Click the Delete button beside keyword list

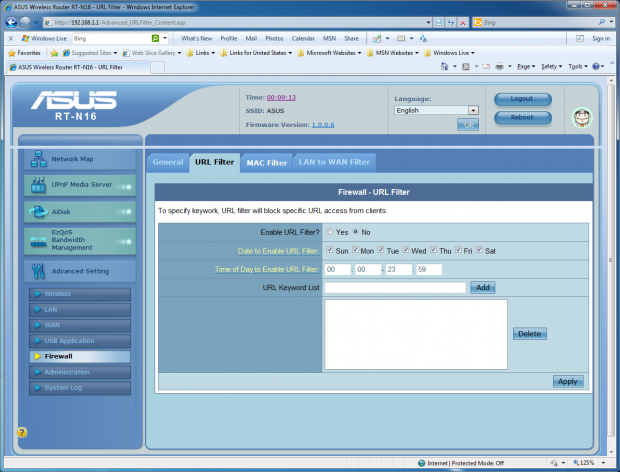[529, 334]
